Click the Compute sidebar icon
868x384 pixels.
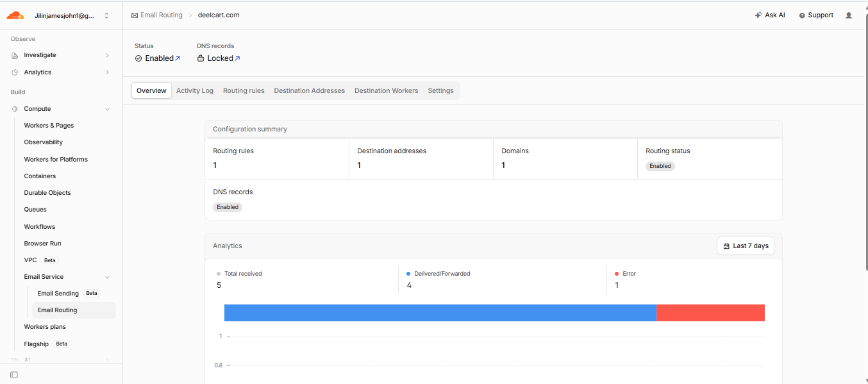15,109
